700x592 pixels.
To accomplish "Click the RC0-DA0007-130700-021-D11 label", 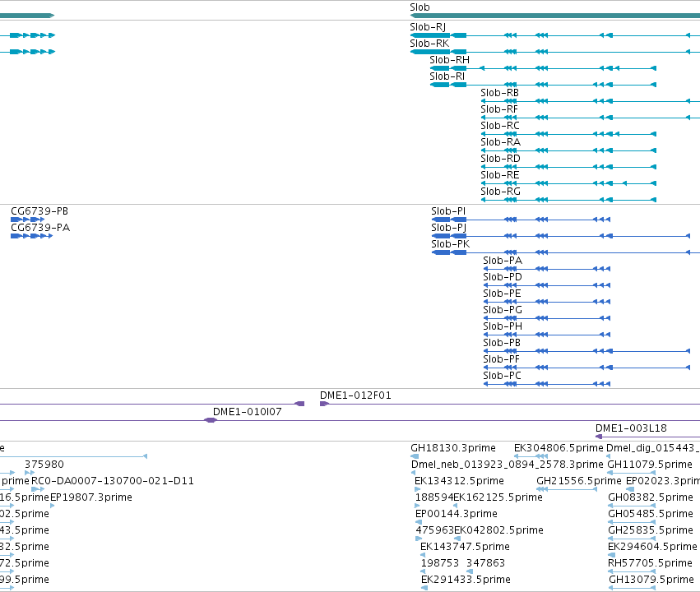I will pyautogui.click(x=113, y=481).
